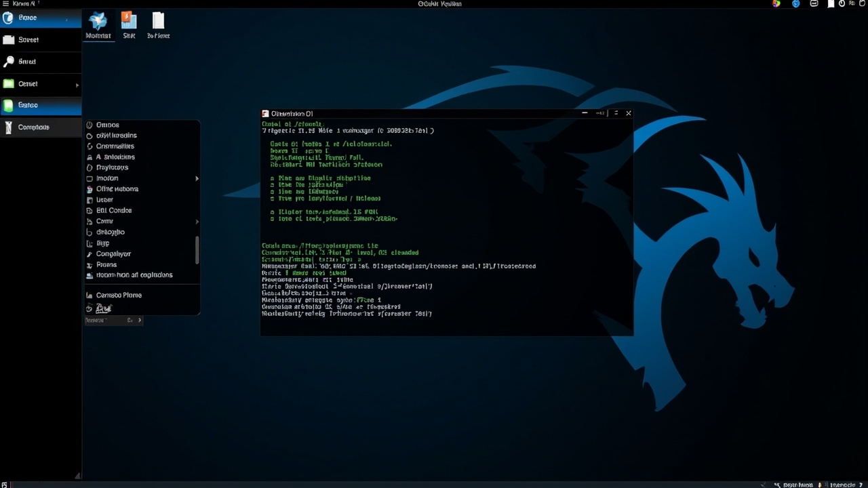Click the red icon in the terminal title bar
This screenshot has height=488, width=868.
click(x=265, y=114)
